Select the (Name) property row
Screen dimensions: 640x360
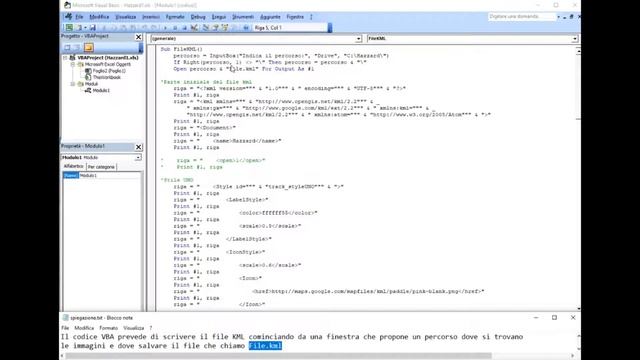pos(101,176)
